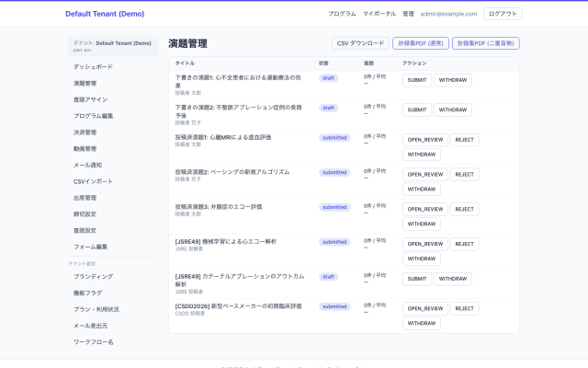Screen dimensions: 588x368
Task: Click title 投稿済演題1: 心臓MRIによる虚血評価
Action: [223, 137]
